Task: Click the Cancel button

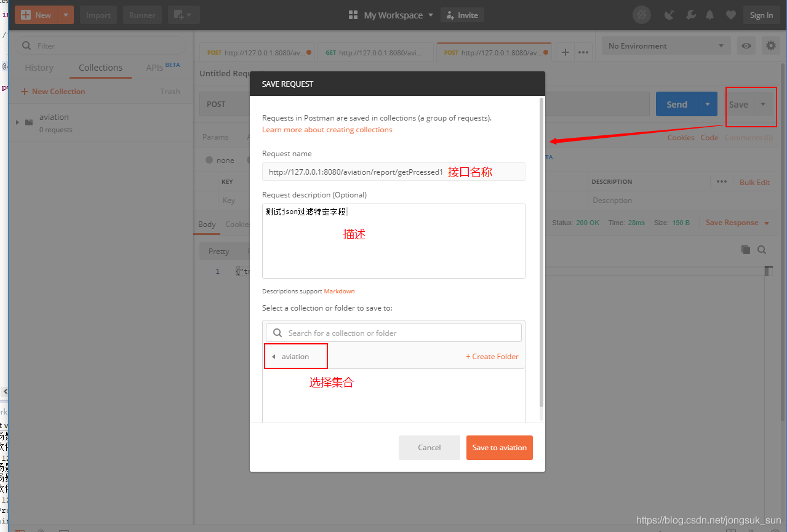Action: pyautogui.click(x=429, y=448)
